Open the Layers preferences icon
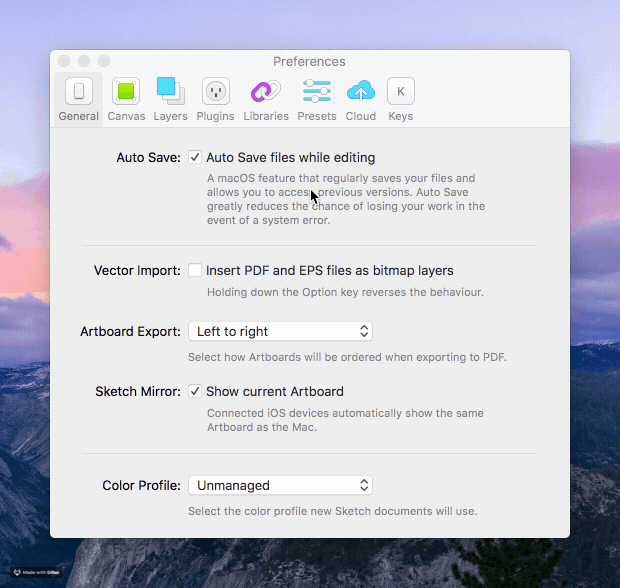Viewport: 620px width, 588px height. (x=170, y=91)
